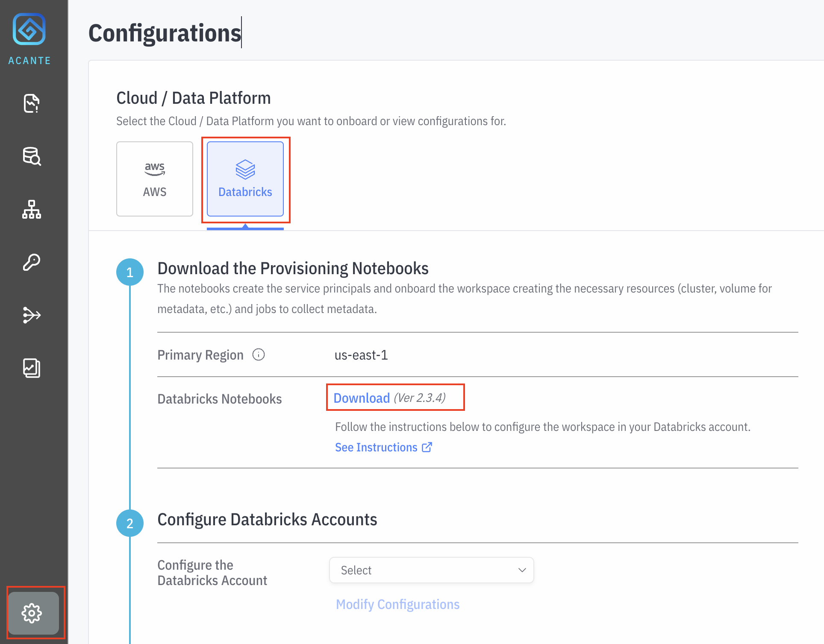Open the hierarchy tree sidebar icon
This screenshot has height=644, width=824.
(32, 209)
